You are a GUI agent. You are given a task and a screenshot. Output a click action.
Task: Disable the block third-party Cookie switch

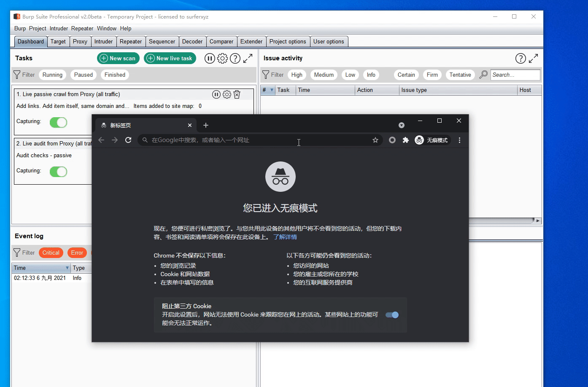[x=392, y=315]
